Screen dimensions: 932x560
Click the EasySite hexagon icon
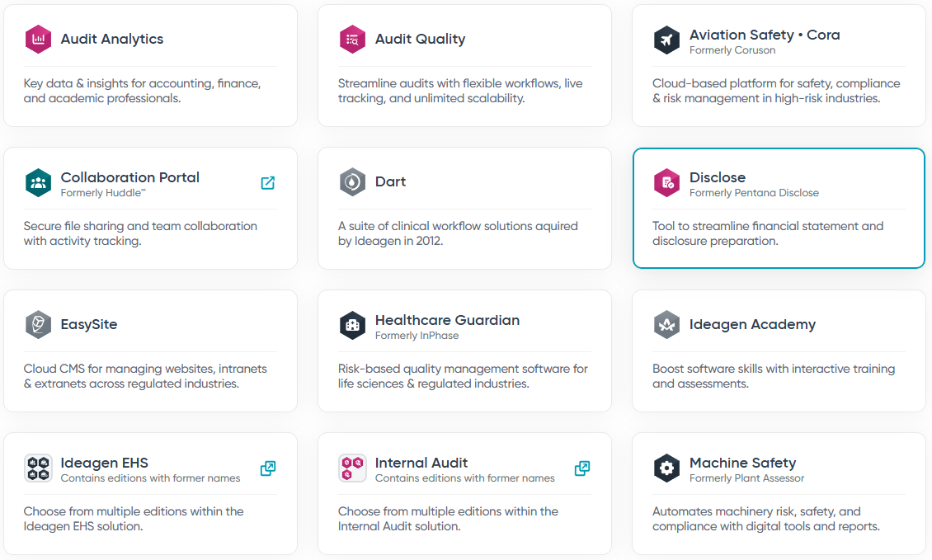(x=38, y=325)
